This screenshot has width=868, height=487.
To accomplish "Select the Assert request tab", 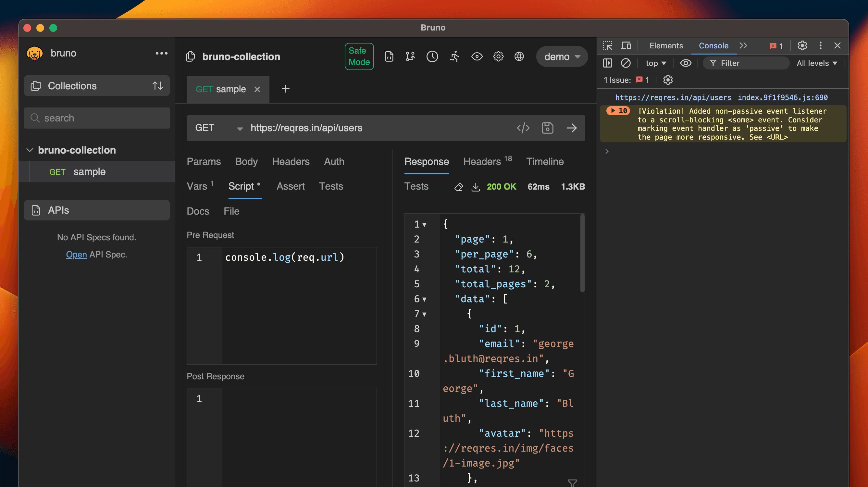I will click(290, 186).
